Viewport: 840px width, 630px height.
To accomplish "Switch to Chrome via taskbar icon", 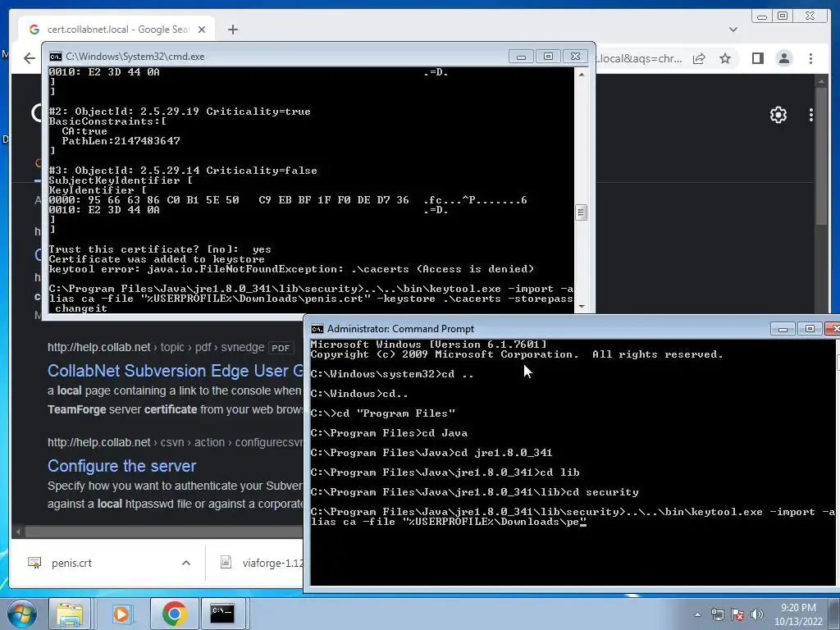I will 174,614.
